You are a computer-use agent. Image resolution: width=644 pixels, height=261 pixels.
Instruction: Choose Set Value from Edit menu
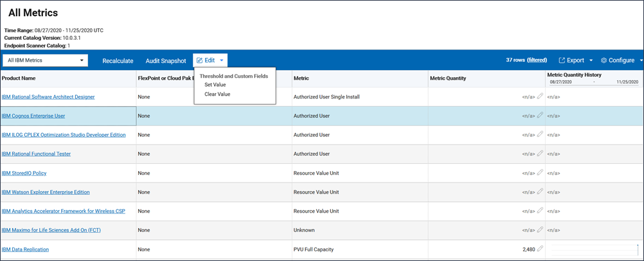point(215,85)
